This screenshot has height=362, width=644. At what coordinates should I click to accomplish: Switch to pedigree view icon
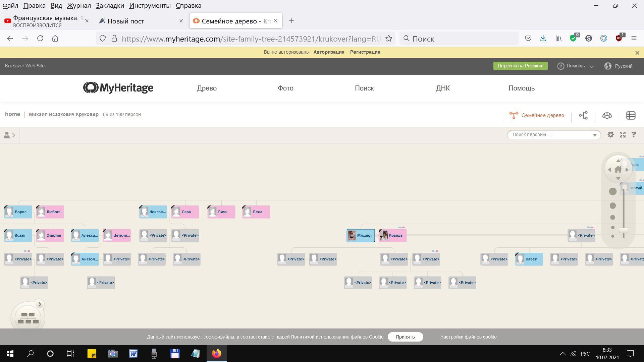(x=583, y=116)
